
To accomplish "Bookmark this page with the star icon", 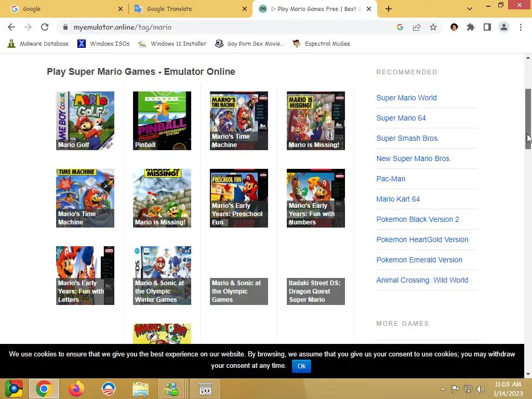I will tap(433, 27).
